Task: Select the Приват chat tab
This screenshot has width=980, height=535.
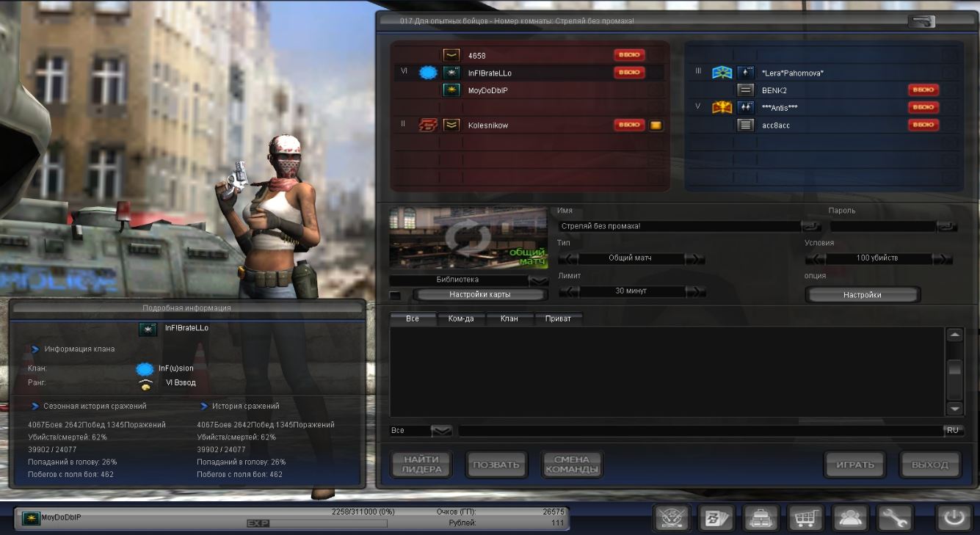Action: (559, 319)
